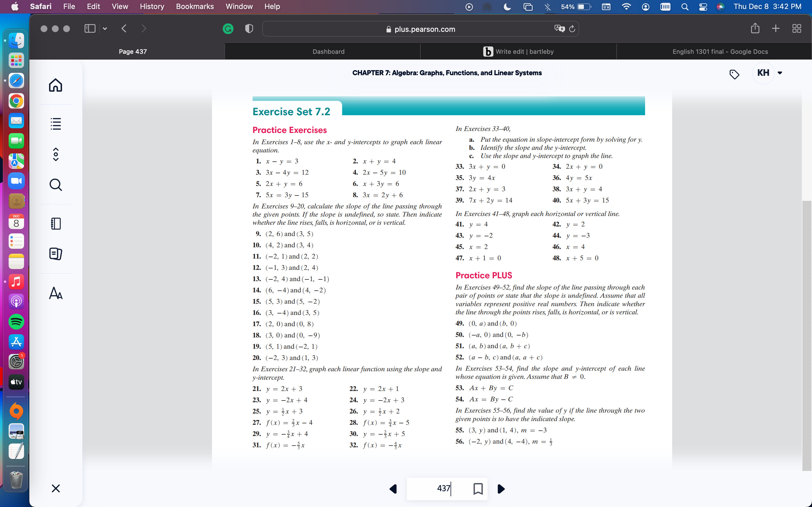Switch to the Dashboard tab
Image resolution: width=812 pixels, height=507 pixels.
pos(328,51)
